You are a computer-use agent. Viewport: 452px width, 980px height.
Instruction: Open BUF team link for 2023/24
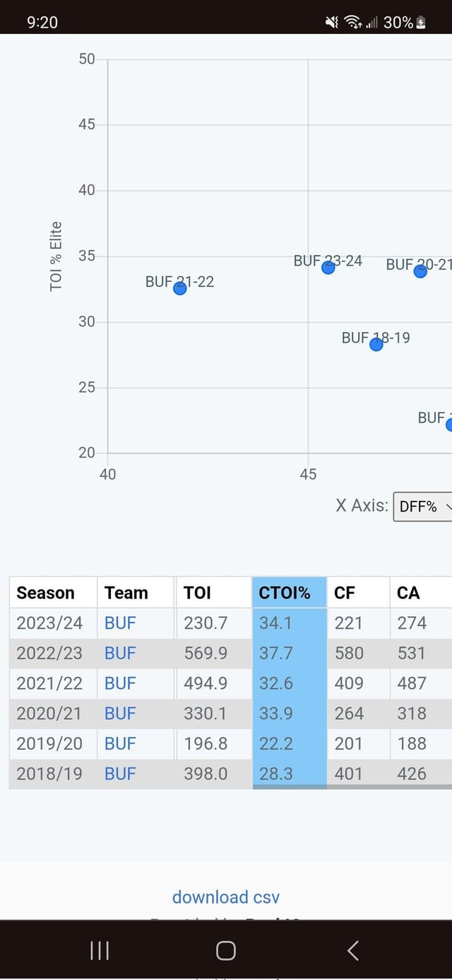120,623
